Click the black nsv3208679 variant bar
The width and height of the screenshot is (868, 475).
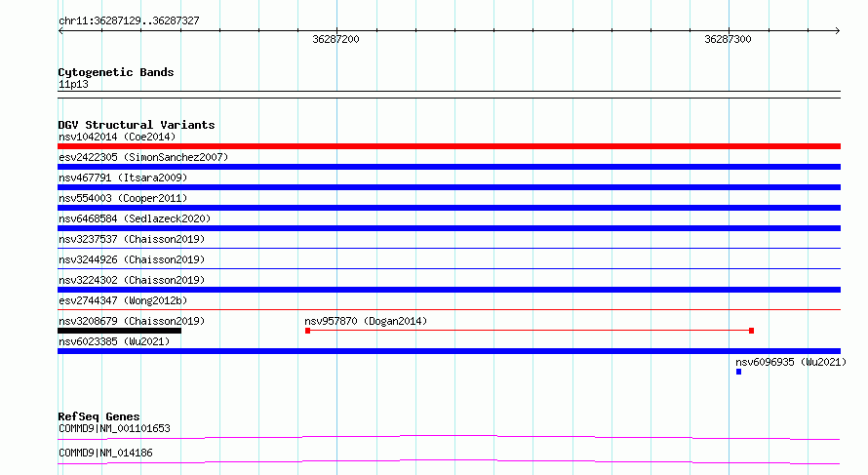pos(120,331)
